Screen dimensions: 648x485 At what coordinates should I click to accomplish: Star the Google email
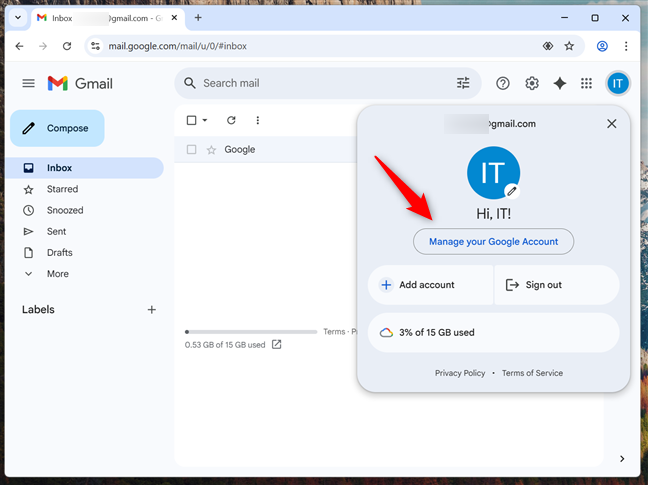tap(211, 150)
